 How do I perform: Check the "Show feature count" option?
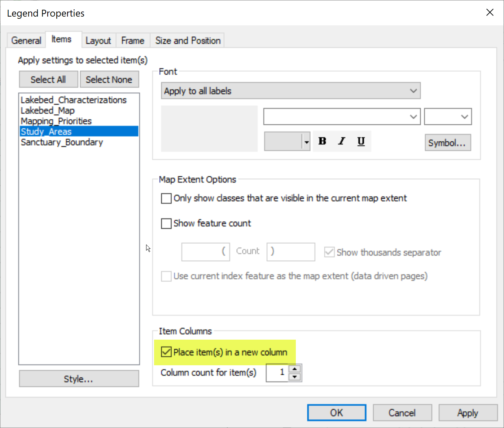(x=166, y=224)
